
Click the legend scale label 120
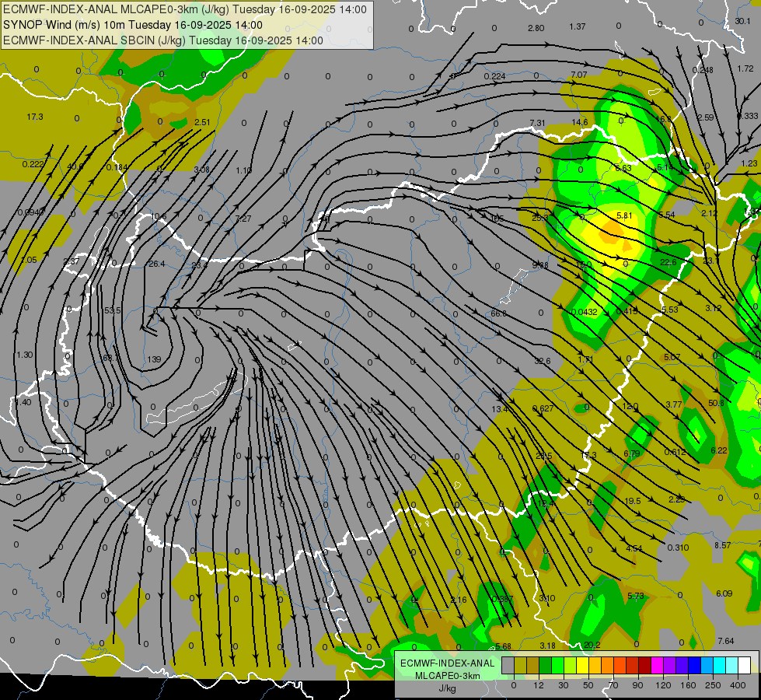pos(663,685)
